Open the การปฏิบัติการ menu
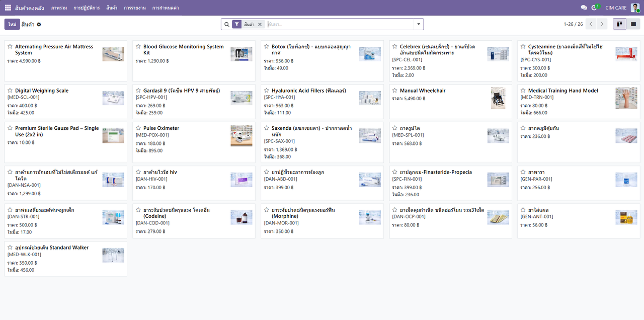The height and width of the screenshot is (320, 644). tap(87, 8)
